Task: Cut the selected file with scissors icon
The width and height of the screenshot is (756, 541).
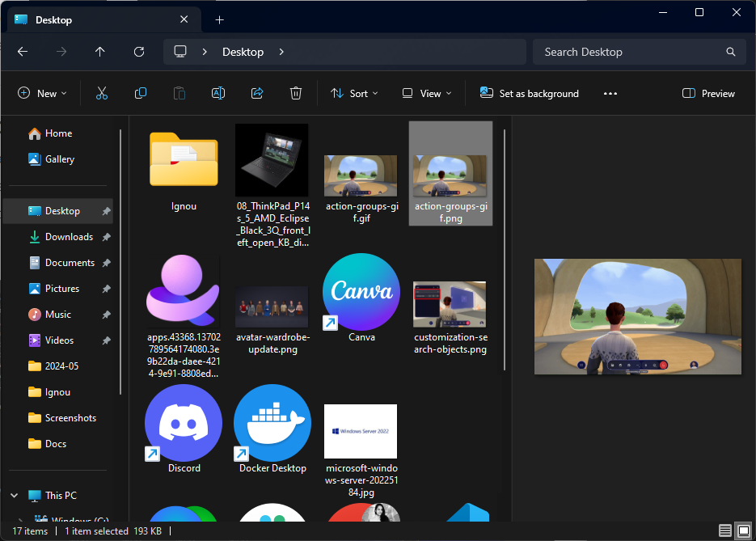Action: [x=102, y=93]
